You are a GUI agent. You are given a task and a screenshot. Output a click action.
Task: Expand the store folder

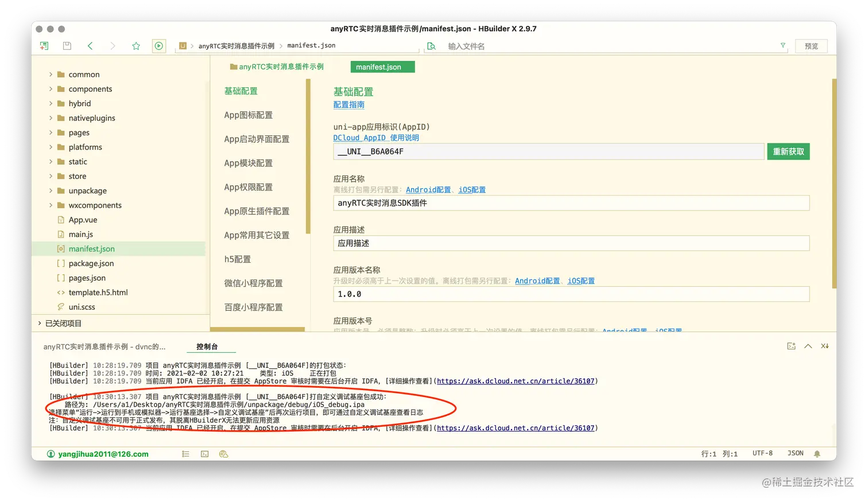pyautogui.click(x=51, y=176)
